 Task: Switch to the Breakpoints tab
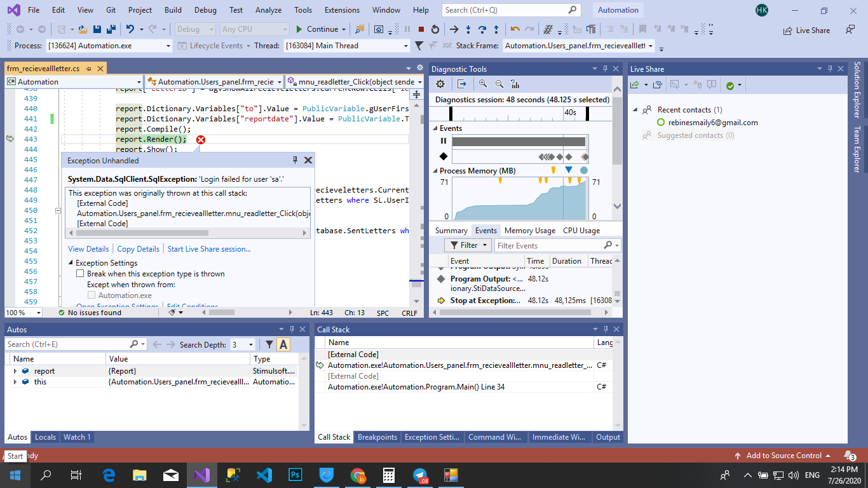click(x=377, y=437)
